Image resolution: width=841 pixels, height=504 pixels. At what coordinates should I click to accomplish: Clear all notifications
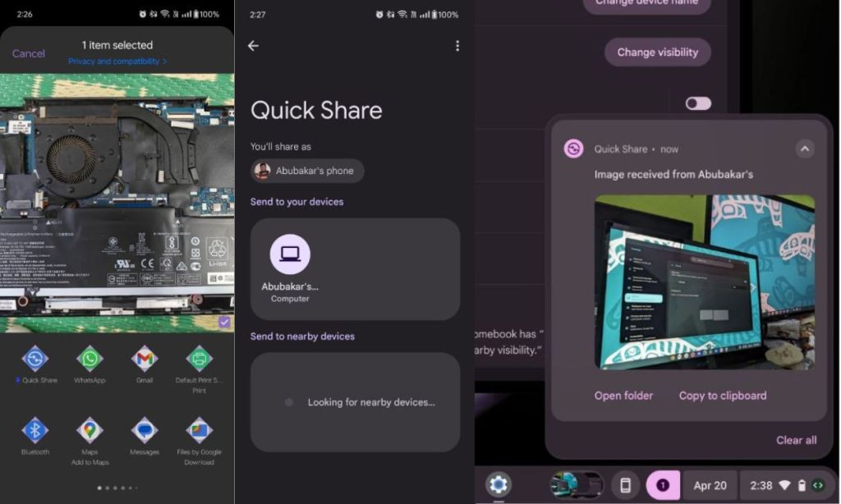pos(796,440)
